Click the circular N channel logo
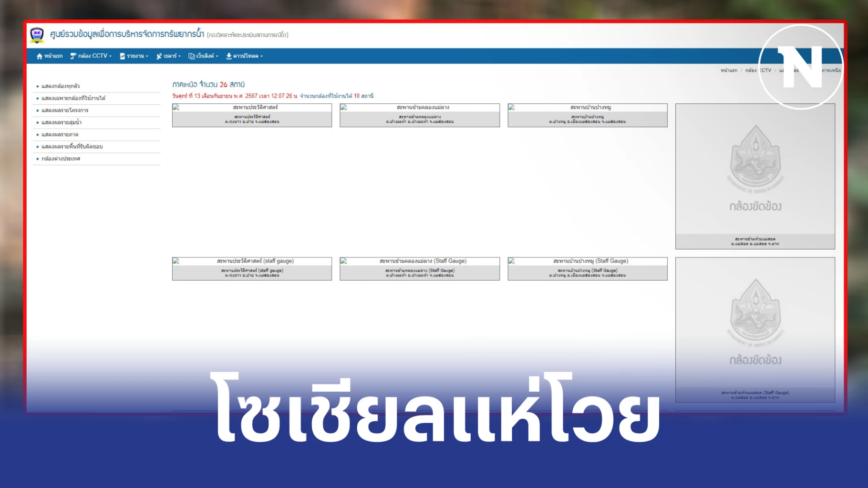Image resolution: width=868 pixels, height=488 pixels. (800, 67)
